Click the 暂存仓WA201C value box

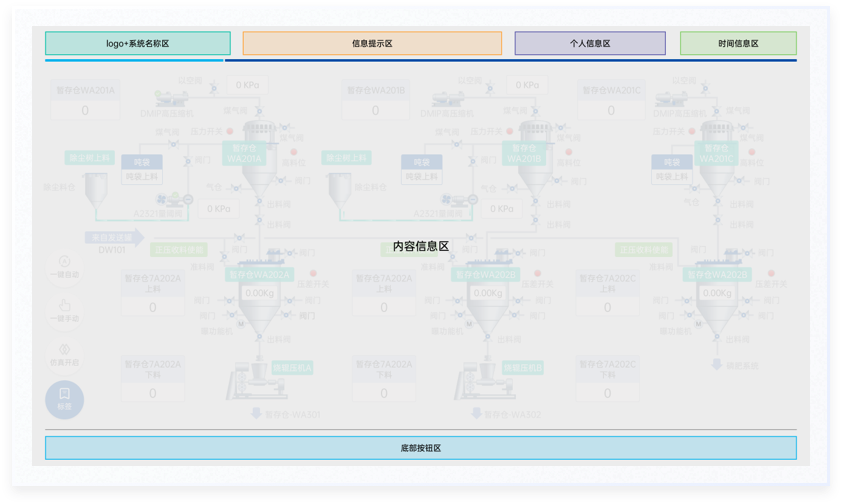[611, 111]
